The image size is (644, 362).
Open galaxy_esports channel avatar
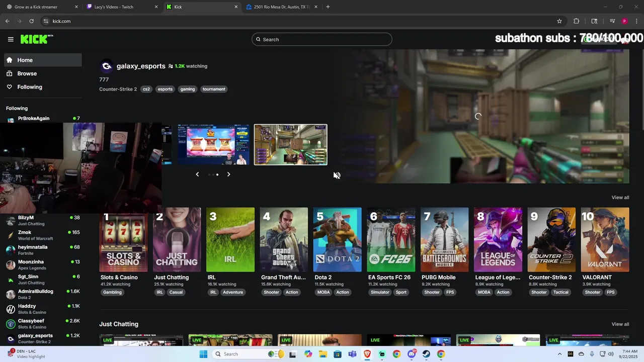[106, 66]
